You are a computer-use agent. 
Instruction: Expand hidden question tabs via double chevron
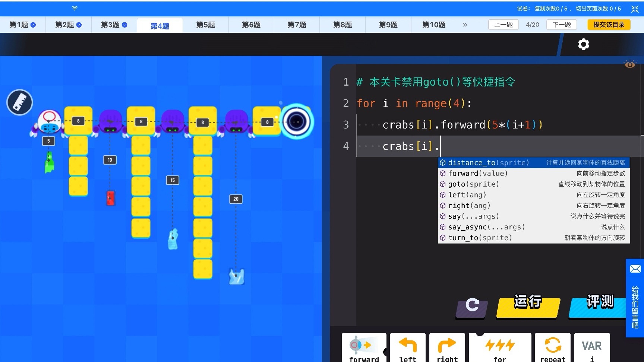465,25
